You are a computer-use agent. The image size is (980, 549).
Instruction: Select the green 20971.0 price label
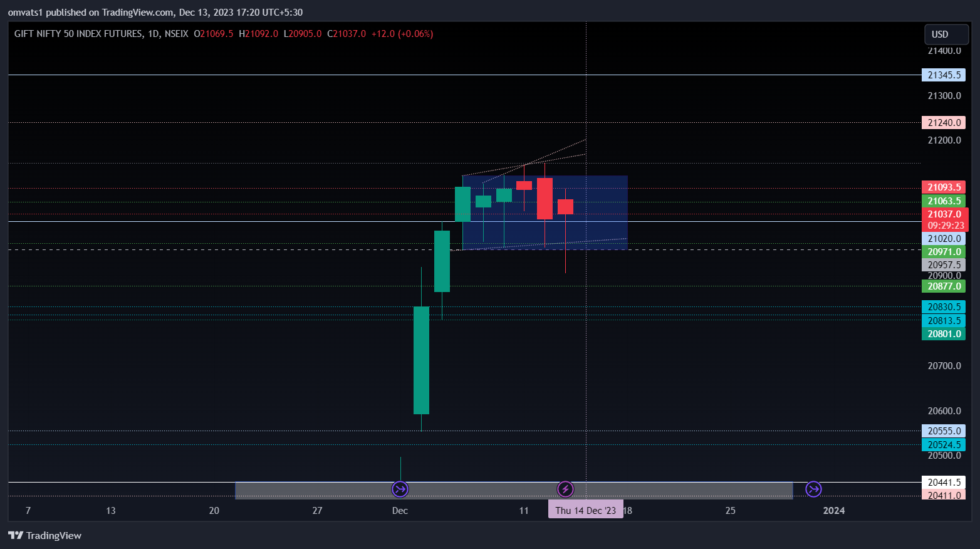[944, 252]
